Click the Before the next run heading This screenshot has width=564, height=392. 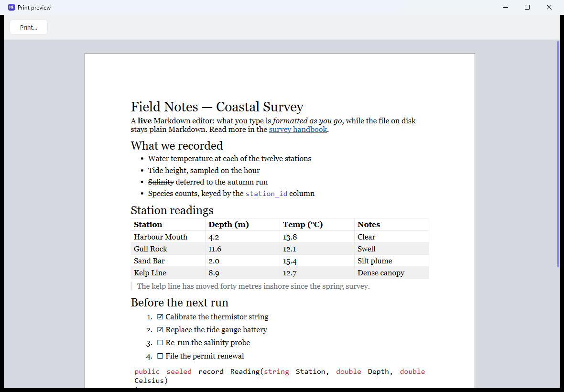pos(180,303)
